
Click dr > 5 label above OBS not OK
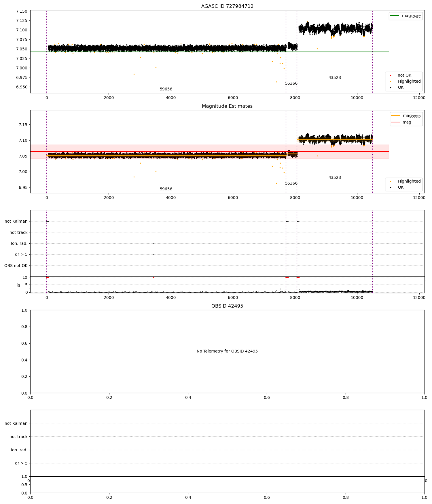21,255
